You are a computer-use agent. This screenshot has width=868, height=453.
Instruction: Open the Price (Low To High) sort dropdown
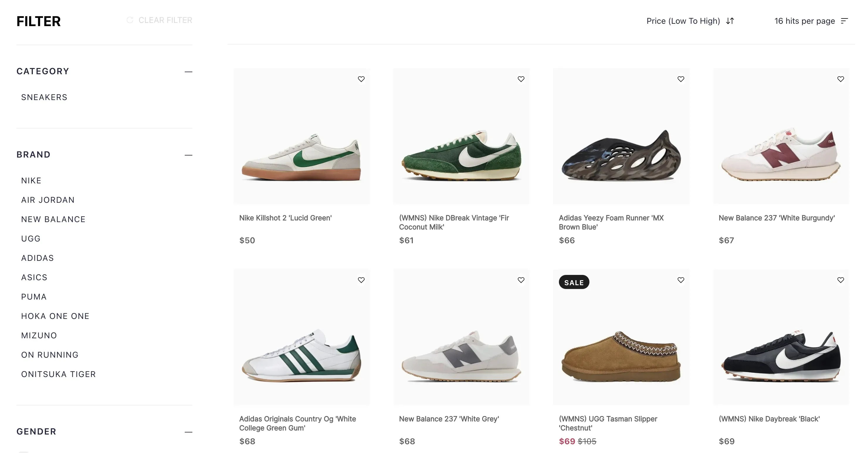(690, 21)
